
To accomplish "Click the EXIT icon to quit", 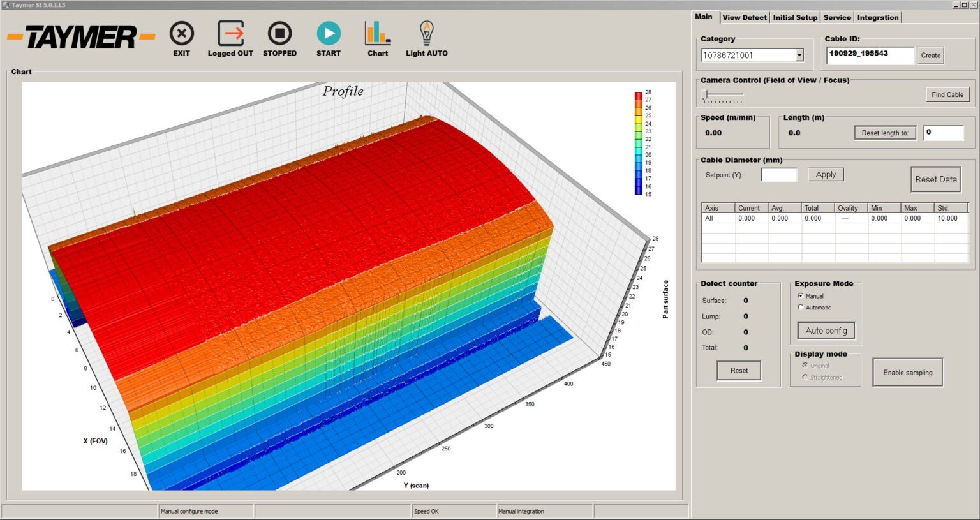I will 182,34.
